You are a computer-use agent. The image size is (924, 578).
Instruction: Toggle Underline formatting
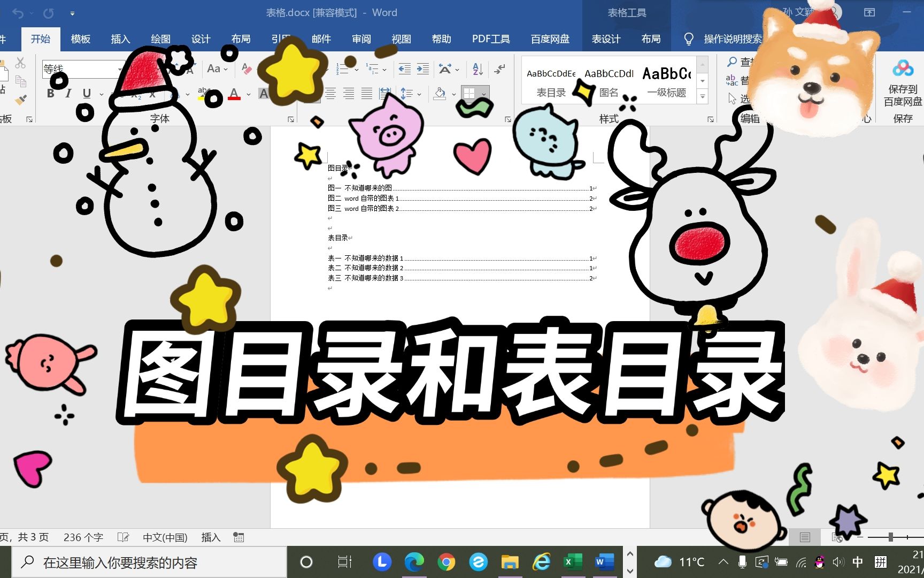point(87,94)
